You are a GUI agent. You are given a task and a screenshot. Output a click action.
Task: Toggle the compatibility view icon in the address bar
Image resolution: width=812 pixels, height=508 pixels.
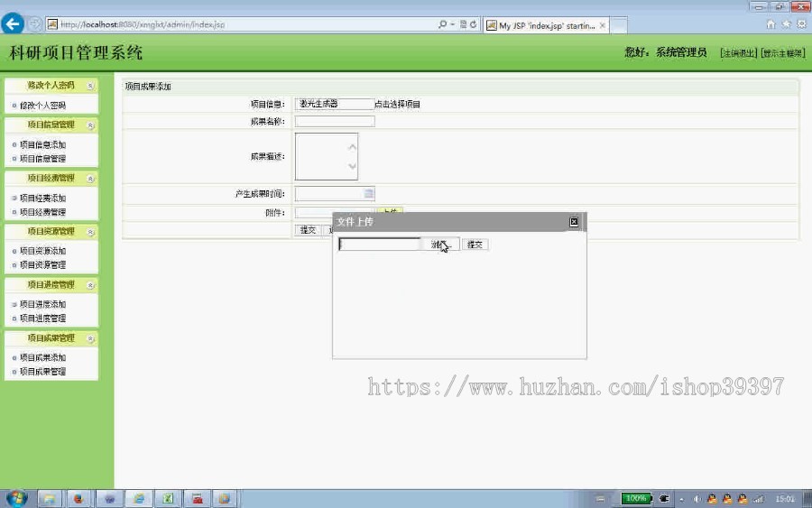click(x=463, y=24)
